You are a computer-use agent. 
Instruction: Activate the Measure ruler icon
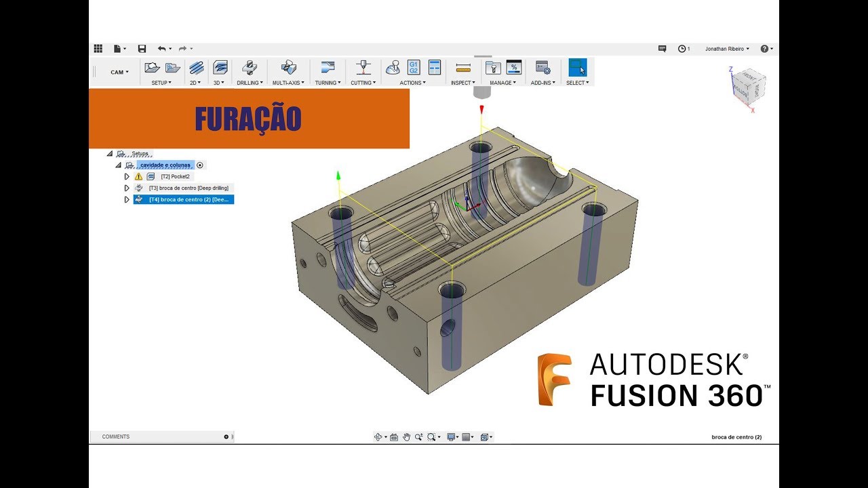(x=463, y=68)
